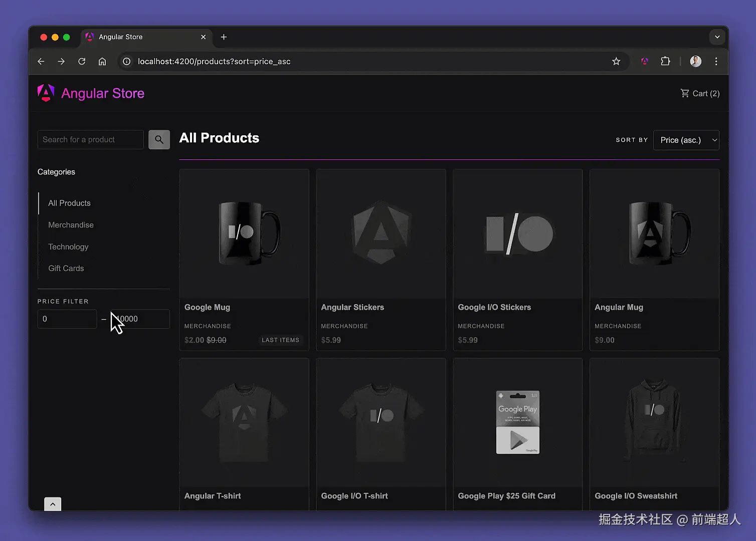Open the Google I/O T-shirt product title
The width and height of the screenshot is (756, 541).
coord(354,496)
